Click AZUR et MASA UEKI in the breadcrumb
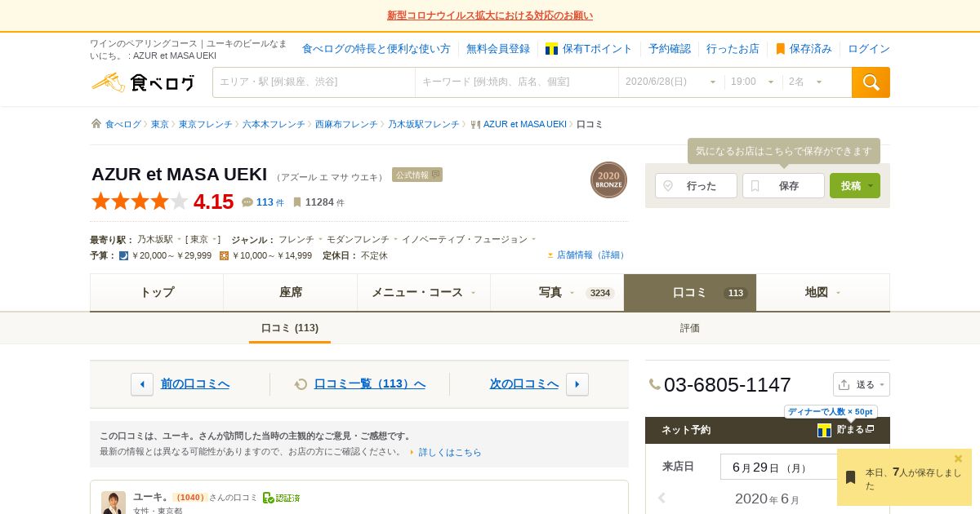The height and width of the screenshot is (514, 980). [x=525, y=124]
